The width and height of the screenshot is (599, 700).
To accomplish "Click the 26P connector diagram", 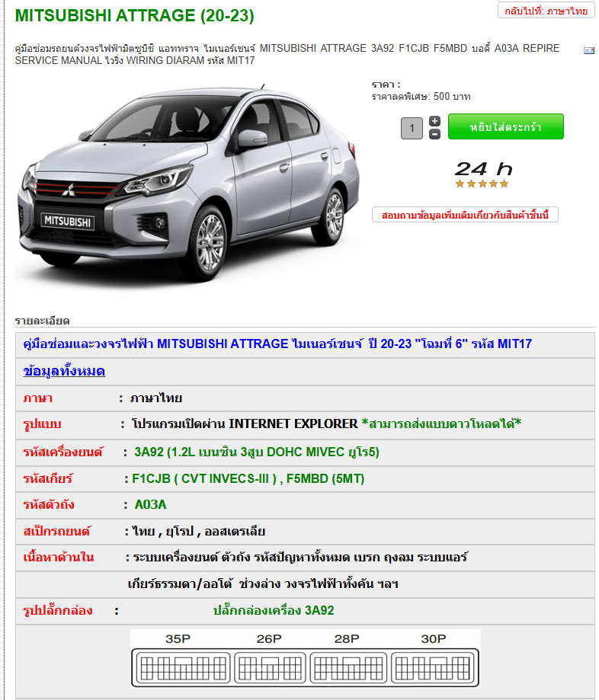I will click(270, 668).
